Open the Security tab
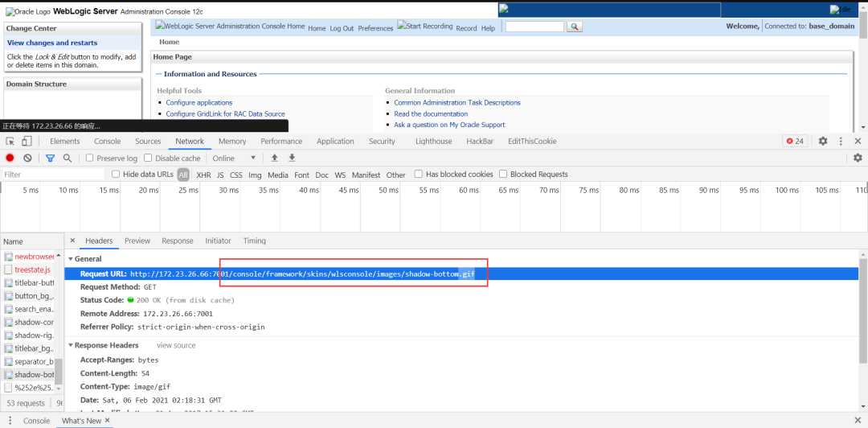This screenshot has height=428, width=868. click(x=382, y=142)
